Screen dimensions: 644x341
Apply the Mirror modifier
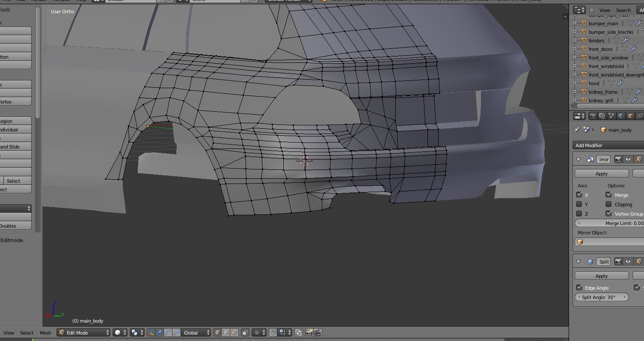(x=602, y=173)
